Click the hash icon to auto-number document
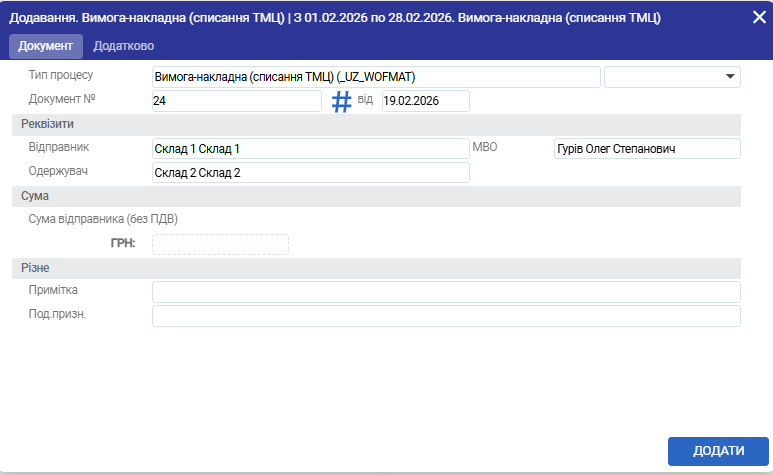Viewport: 773px width, 475px height. point(342,102)
